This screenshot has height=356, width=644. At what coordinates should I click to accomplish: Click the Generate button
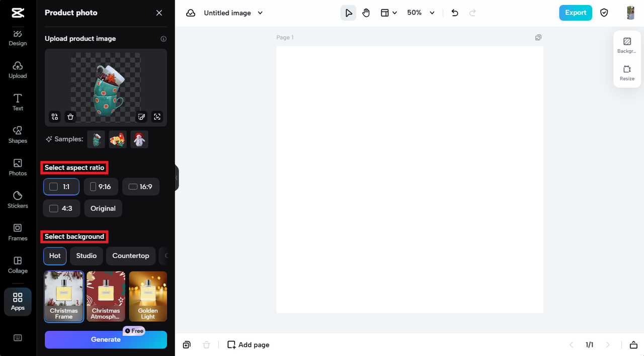point(106,339)
